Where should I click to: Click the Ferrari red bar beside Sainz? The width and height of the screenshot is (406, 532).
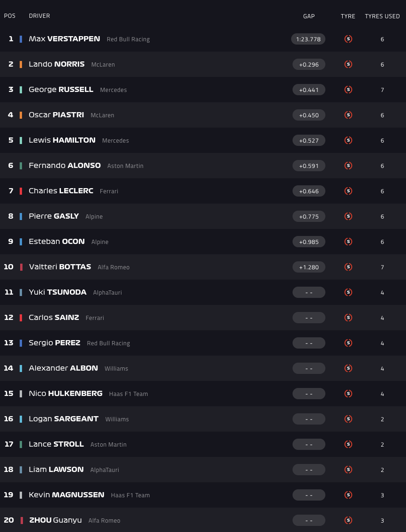[21, 318]
